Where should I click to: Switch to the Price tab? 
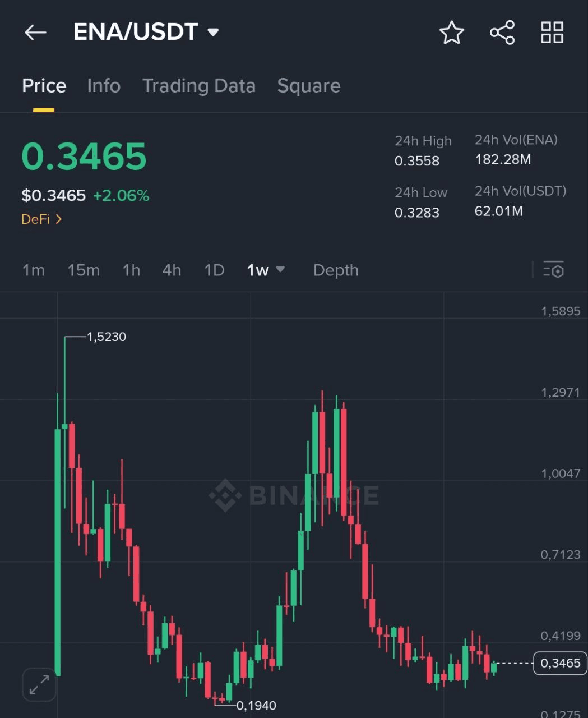click(44, 86)
